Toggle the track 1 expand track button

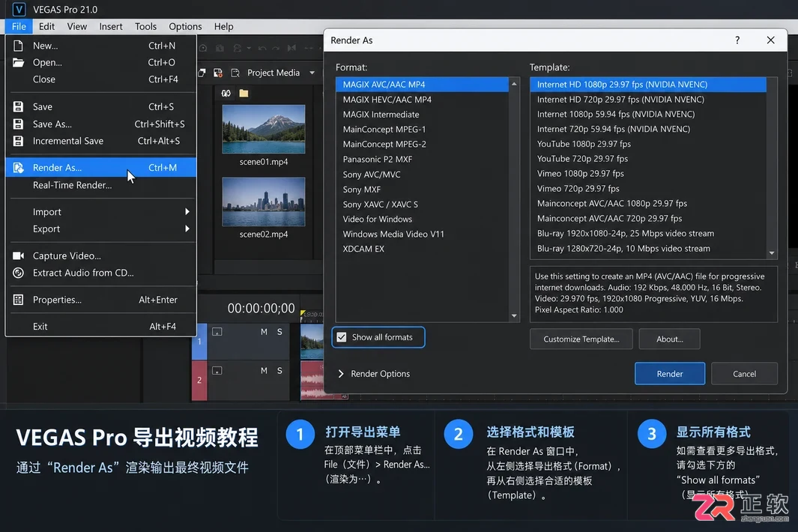coord(217,332)
